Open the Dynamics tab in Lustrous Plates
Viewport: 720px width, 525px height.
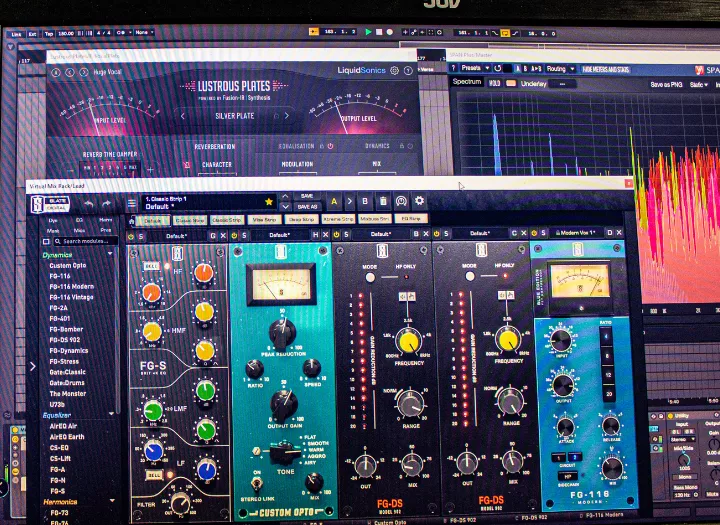pos(377,146)
